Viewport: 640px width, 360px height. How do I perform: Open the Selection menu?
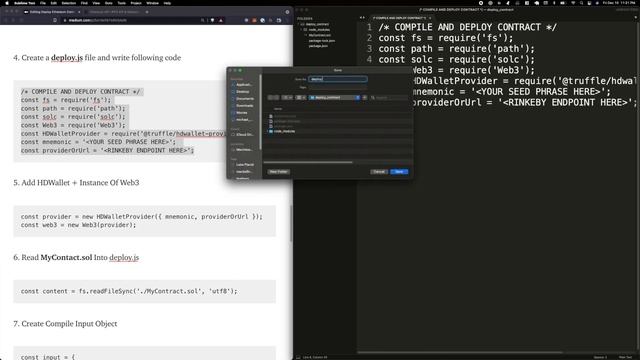click(69, 3)
